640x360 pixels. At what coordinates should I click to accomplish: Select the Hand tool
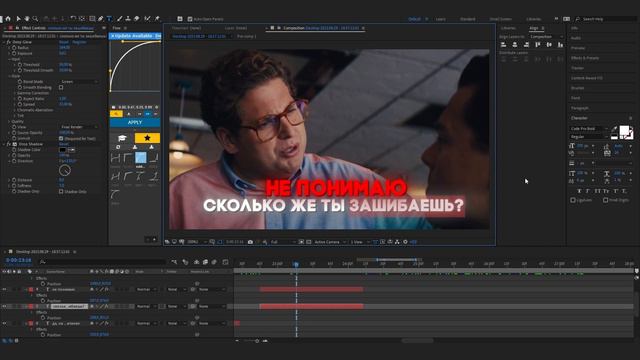coord(27,19)
